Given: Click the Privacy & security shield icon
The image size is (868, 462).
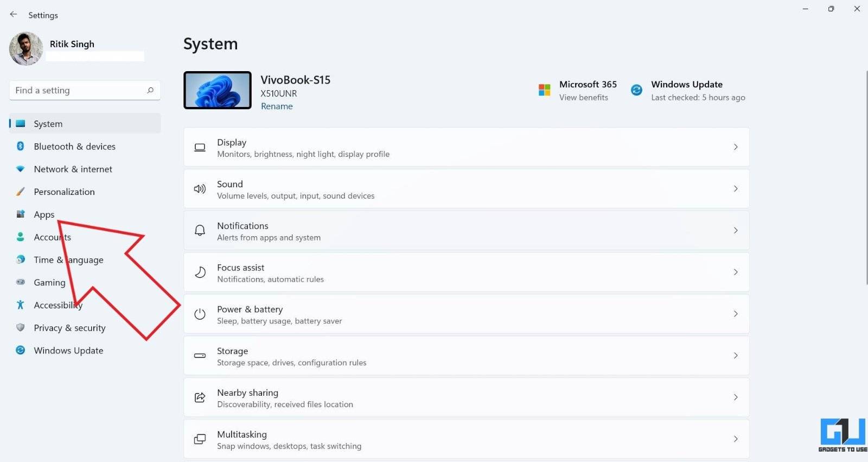Looking at the screenshot, I should click(21, 327).
